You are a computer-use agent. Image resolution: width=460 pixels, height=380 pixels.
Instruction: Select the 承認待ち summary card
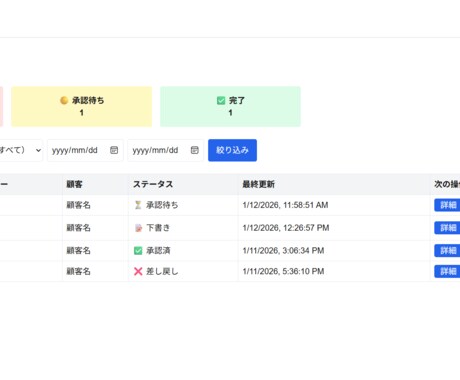tap(82, 107)
